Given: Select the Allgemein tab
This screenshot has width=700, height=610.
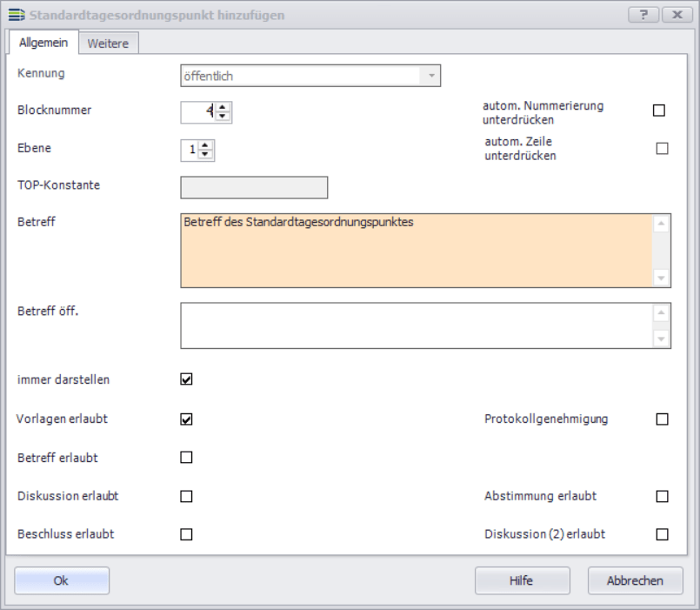Looking at the screenshot, I should pos(43,43).
